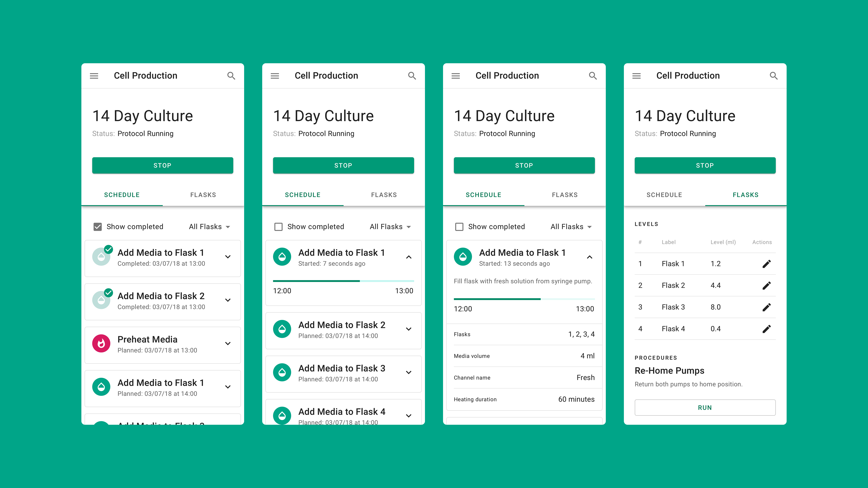The image size is (868, 488).
Task: Expand Add Media to Flask 3 details
Action: tap(409, 373)
